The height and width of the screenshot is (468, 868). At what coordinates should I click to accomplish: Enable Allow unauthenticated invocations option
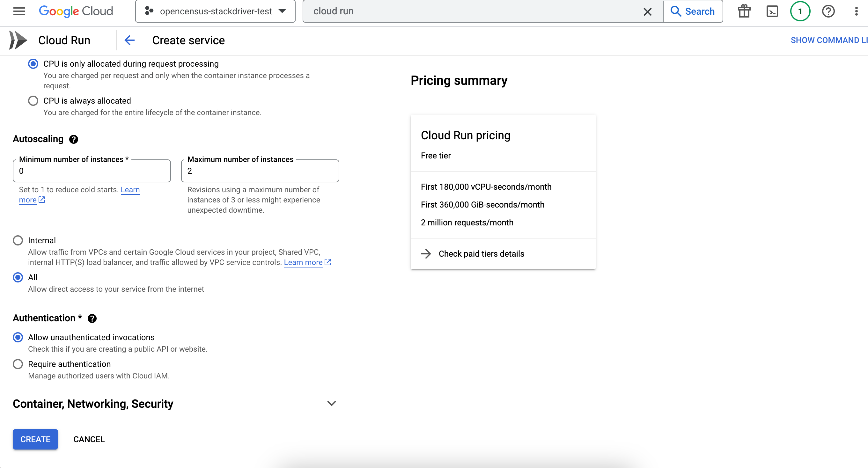(18, 337)
